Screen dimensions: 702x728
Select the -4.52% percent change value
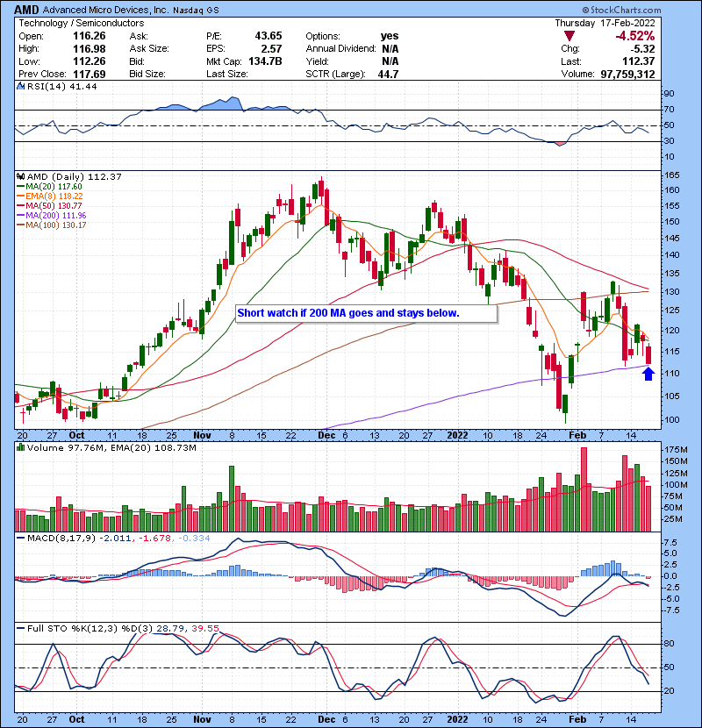click(x=635, y=36)
